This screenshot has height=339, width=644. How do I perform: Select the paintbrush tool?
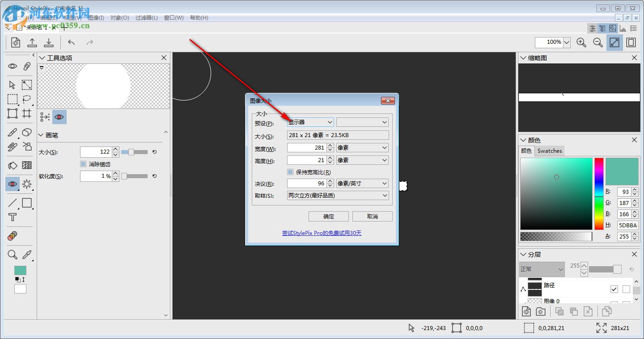coord(12,133)
